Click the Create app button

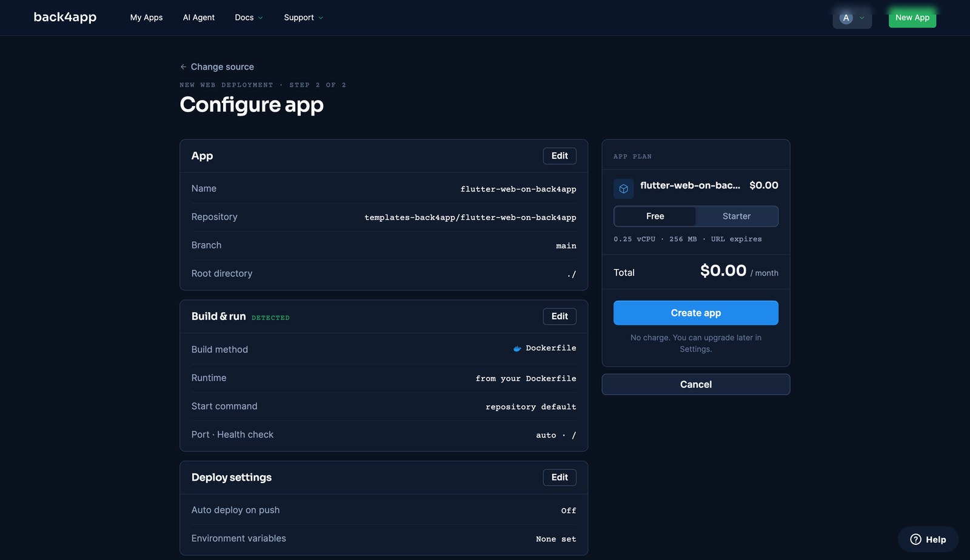(696, 313)
